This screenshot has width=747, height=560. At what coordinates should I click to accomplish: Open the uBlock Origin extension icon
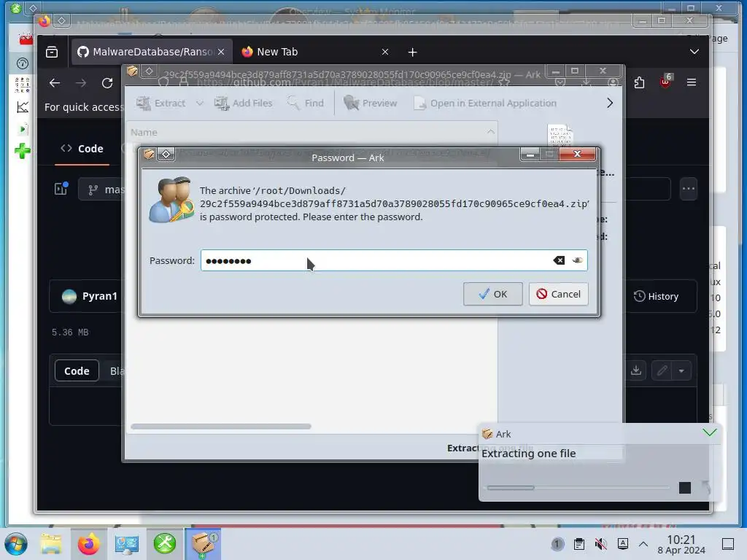coord(665,81)
